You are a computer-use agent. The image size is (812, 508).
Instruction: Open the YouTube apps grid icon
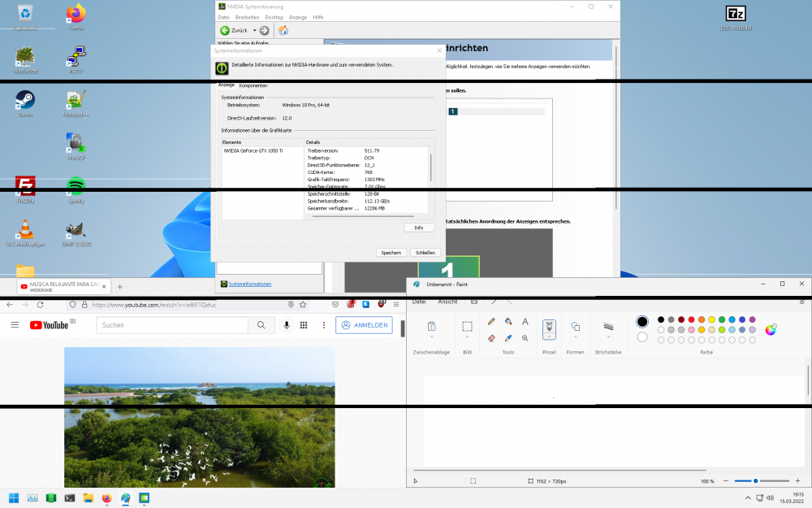(x=304, y=325)
